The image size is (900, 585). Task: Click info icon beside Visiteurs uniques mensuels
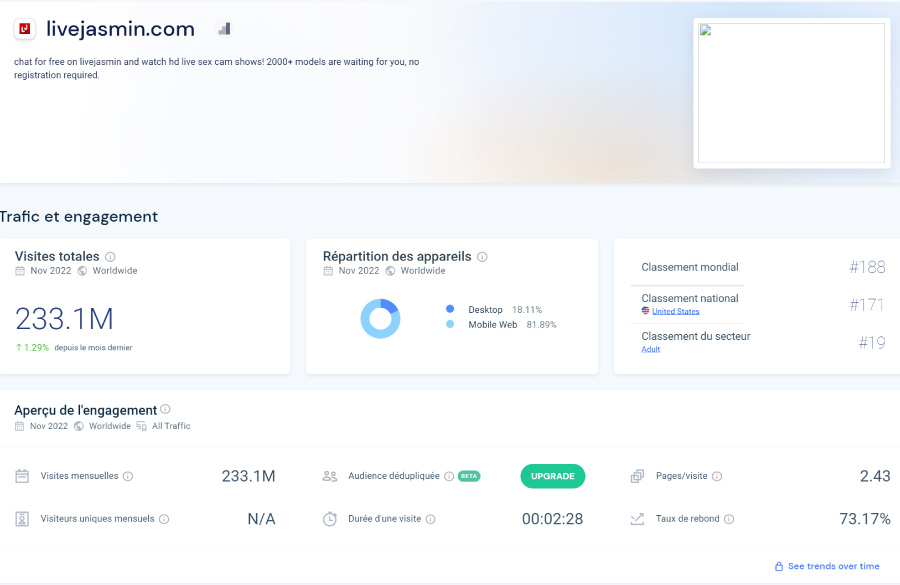[164, 519]
